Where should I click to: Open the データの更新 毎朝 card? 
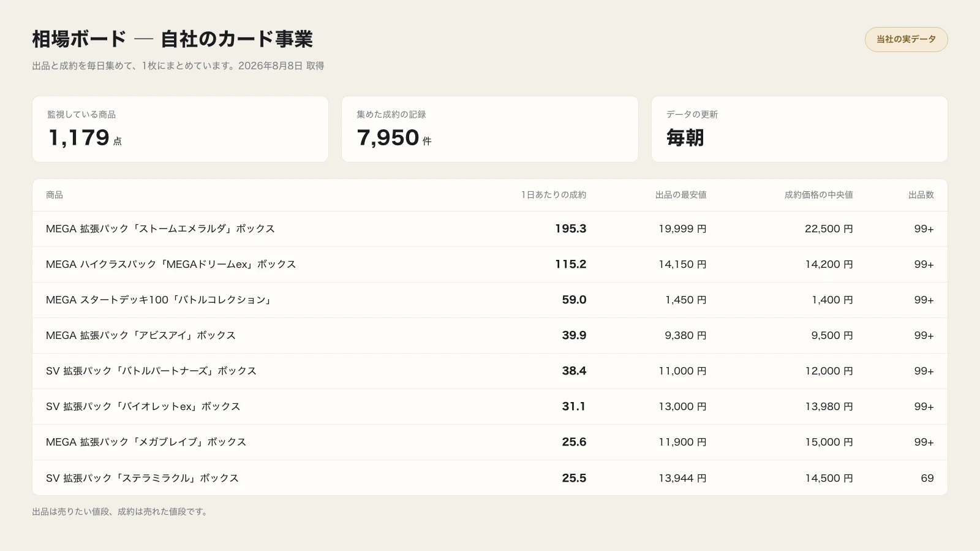(x=799, y=129)
